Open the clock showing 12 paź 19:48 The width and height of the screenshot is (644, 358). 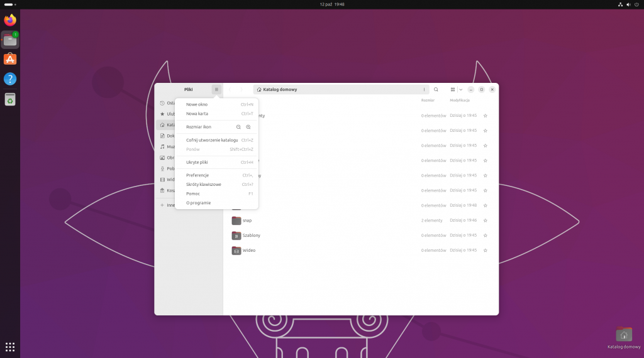(332, 4)
